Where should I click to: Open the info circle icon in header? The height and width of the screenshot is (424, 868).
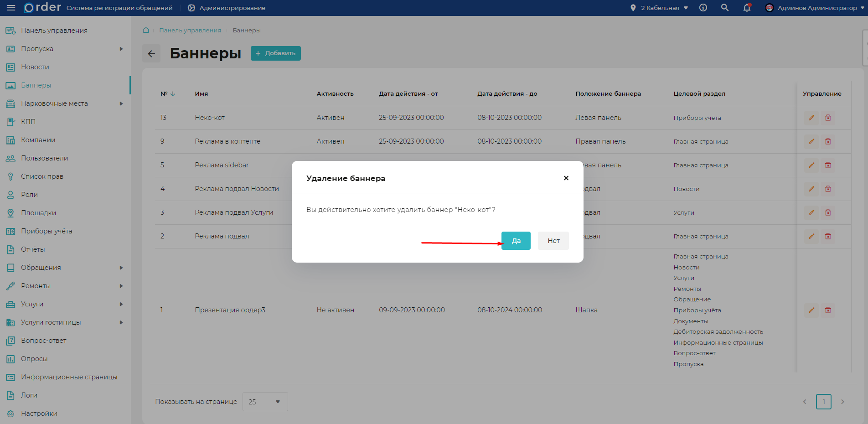pyautogui.click(x=703, y=8)
